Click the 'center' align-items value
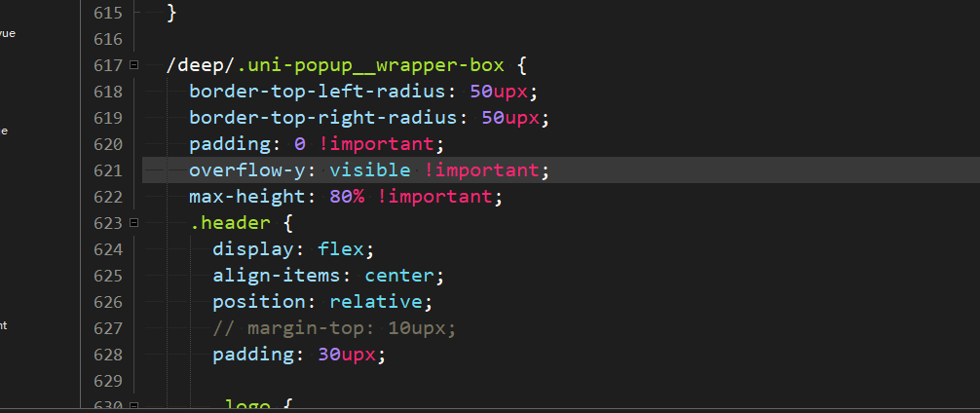 (399, 275)
